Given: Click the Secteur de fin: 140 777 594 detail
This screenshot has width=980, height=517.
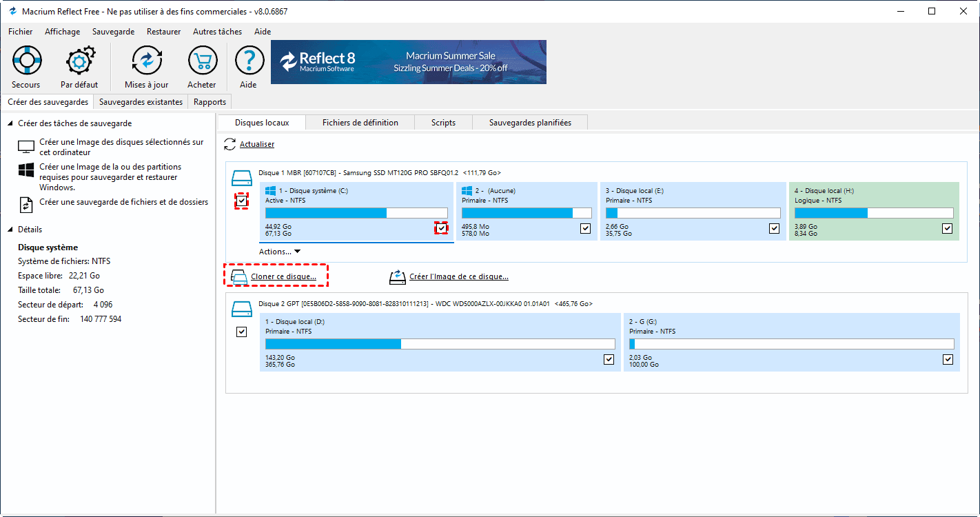Looking at the screenshot, I should tap(70, 319).
